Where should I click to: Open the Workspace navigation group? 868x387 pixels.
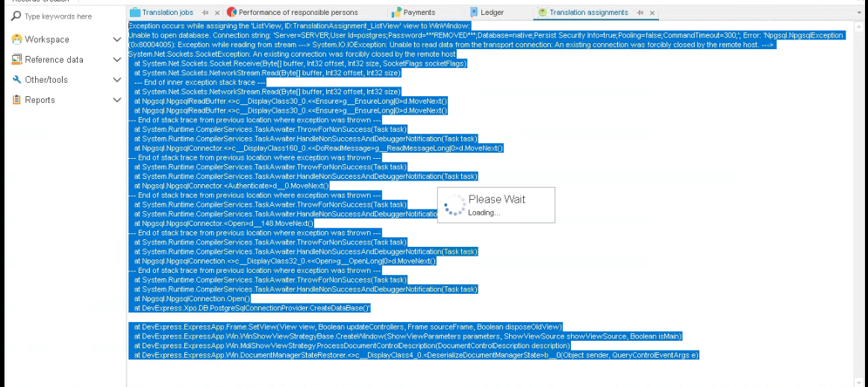point(47,40)
